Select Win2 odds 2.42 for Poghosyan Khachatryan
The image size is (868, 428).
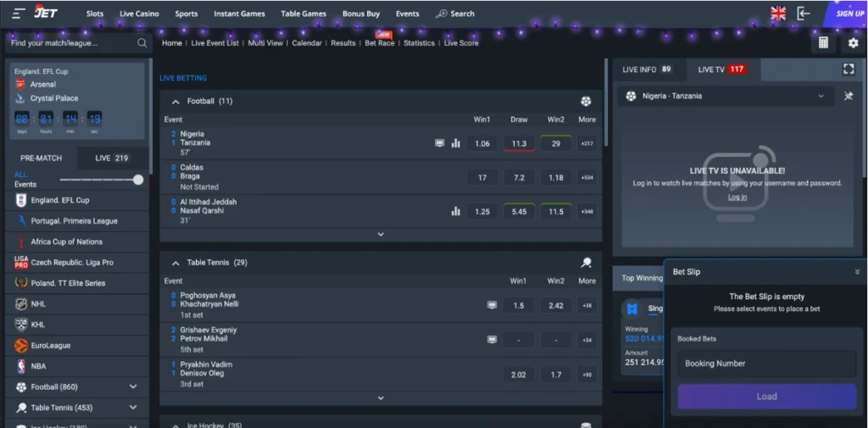556,306
